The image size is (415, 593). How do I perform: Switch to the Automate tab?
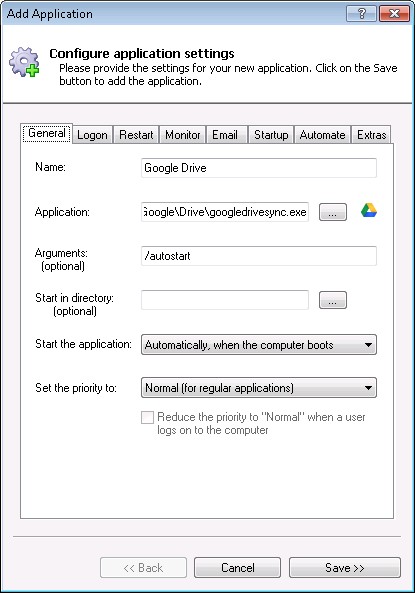pyautogui.click(x=322, y=135)
